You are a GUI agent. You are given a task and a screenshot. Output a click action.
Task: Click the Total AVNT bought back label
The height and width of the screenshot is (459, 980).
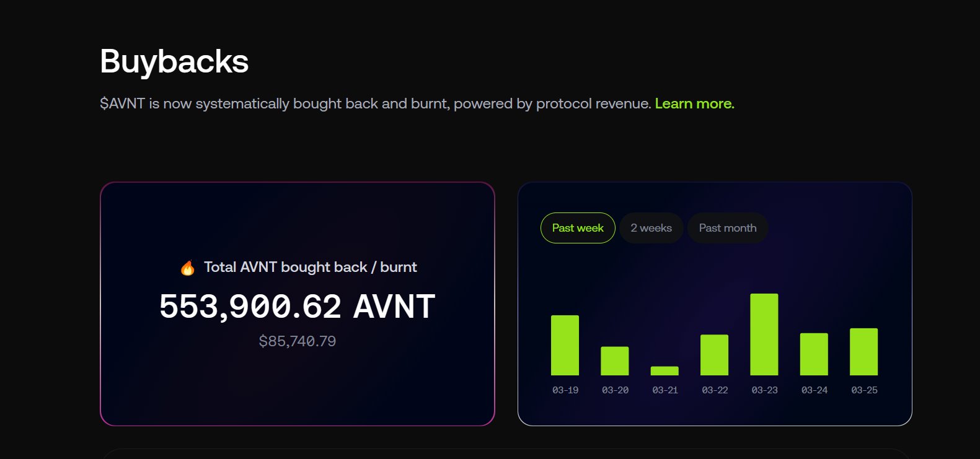310,267
